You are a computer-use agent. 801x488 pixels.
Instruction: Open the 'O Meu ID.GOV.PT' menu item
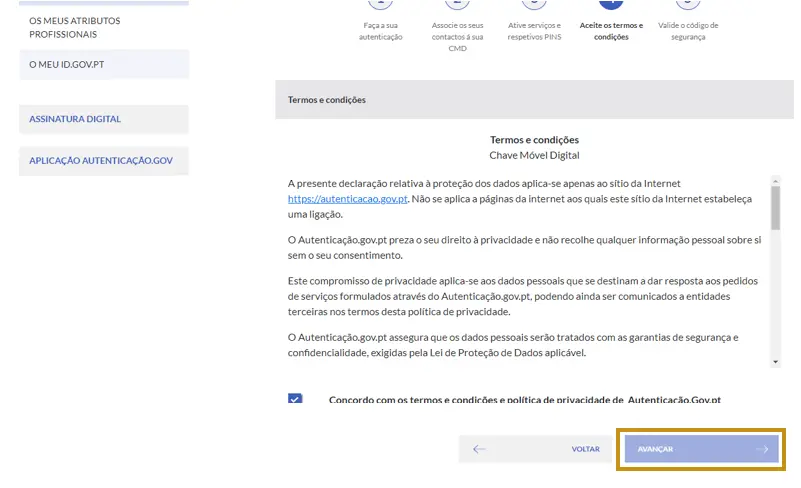[x=67, y=65]
